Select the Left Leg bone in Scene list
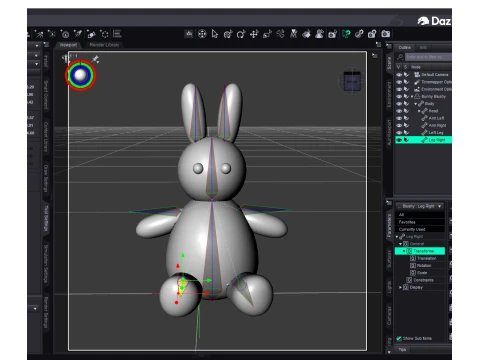Image resolution: width=480 pixels, height=360 pixels. coord(436,133)
